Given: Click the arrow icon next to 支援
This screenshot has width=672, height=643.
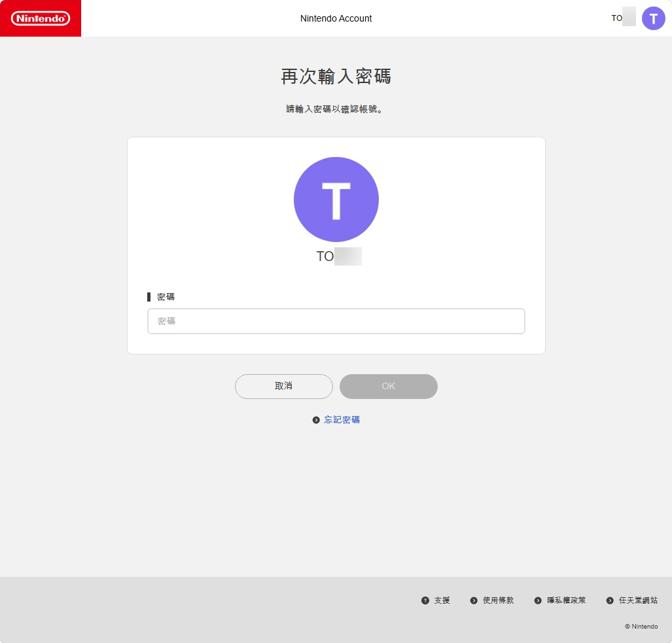Looking at the screenshot, I should click(x=425, y=600).
